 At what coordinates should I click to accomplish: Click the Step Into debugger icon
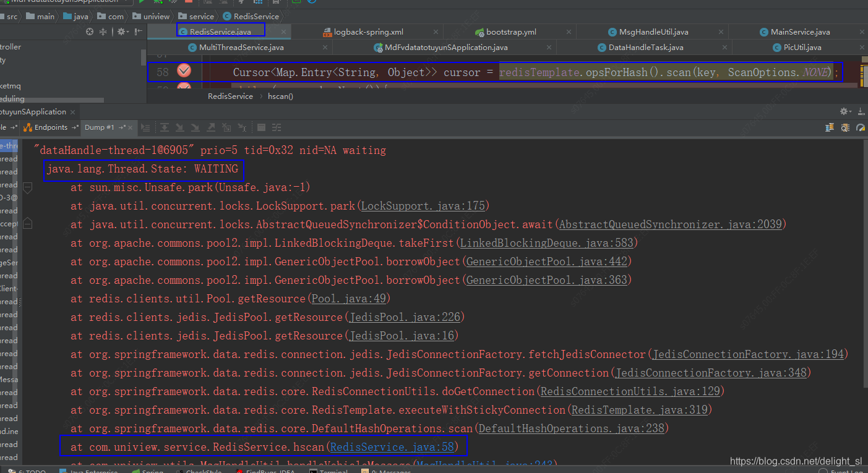[180, 127]
